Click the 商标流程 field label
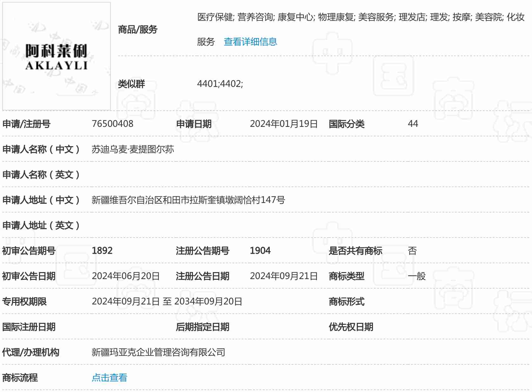The height and width of the screenshot is (392, 532). point(20,377)
